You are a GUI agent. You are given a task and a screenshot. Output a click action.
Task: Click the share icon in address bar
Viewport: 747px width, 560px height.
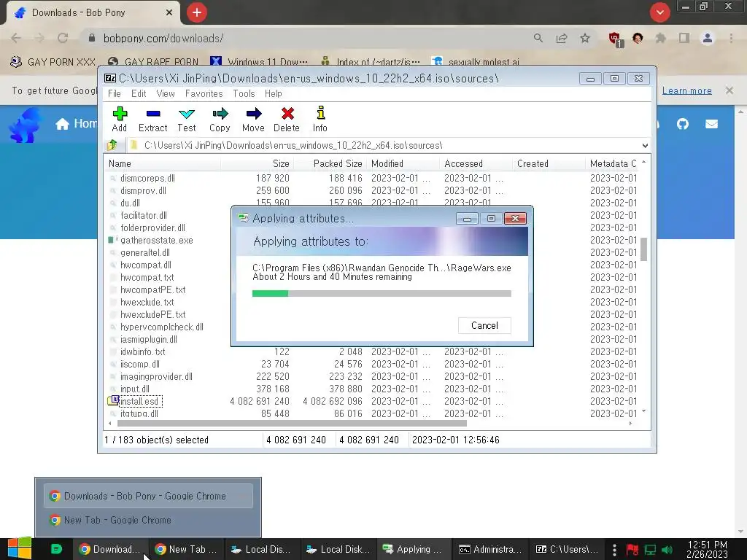(x=562, y=38)
